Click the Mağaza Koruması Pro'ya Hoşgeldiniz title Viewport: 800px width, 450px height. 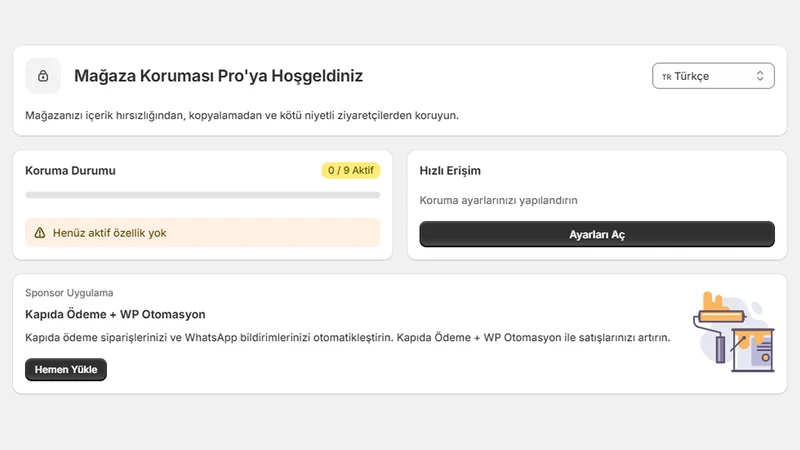tap(218, 76)
